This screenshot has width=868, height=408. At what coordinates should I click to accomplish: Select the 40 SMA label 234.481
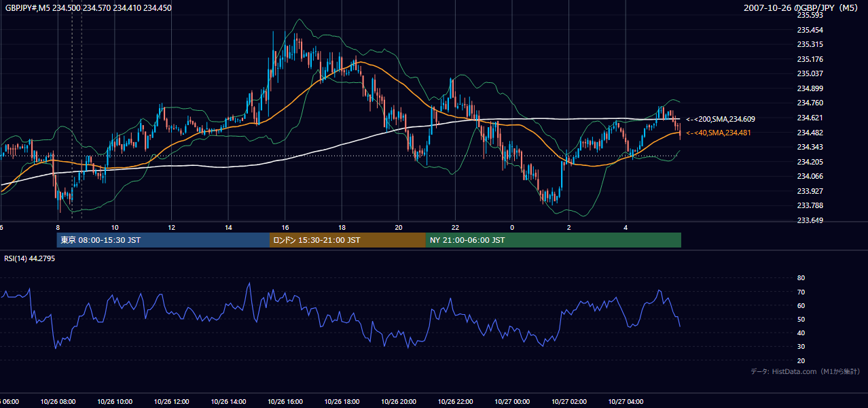tap(719, 133)
